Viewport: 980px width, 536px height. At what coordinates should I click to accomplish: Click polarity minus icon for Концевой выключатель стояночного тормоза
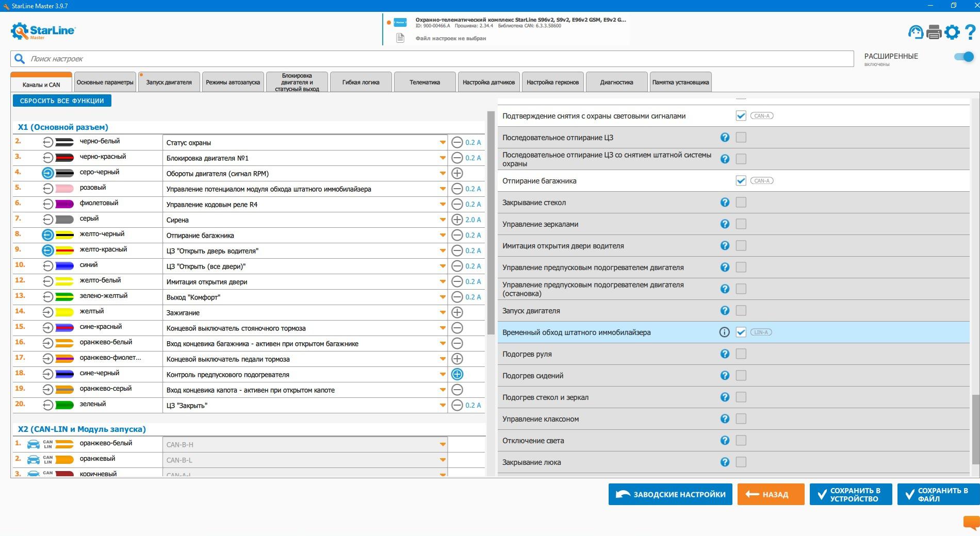457,328
